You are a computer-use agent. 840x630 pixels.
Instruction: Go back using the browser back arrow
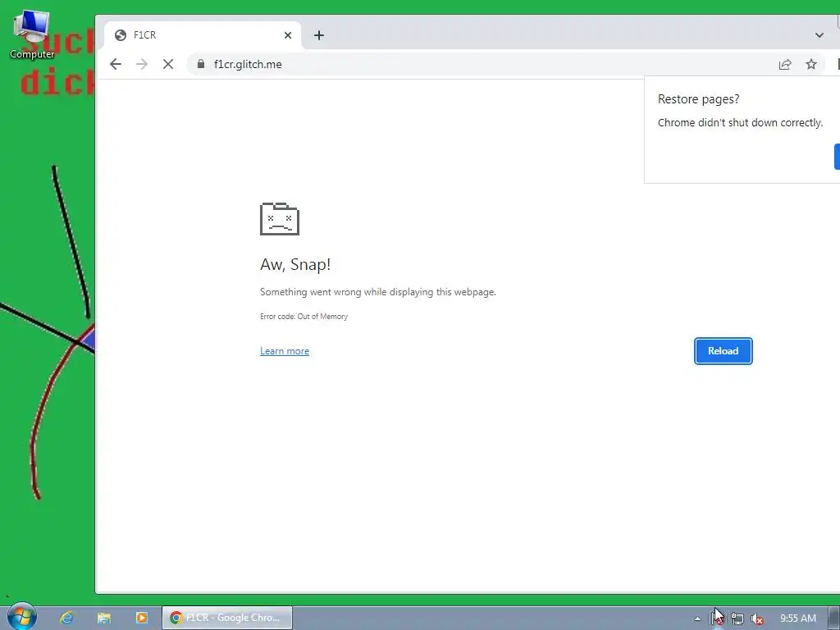coord(116,64)
